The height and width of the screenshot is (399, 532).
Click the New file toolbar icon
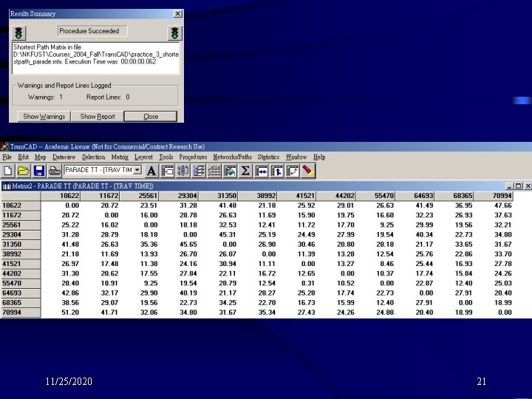(x=8, y=171)
